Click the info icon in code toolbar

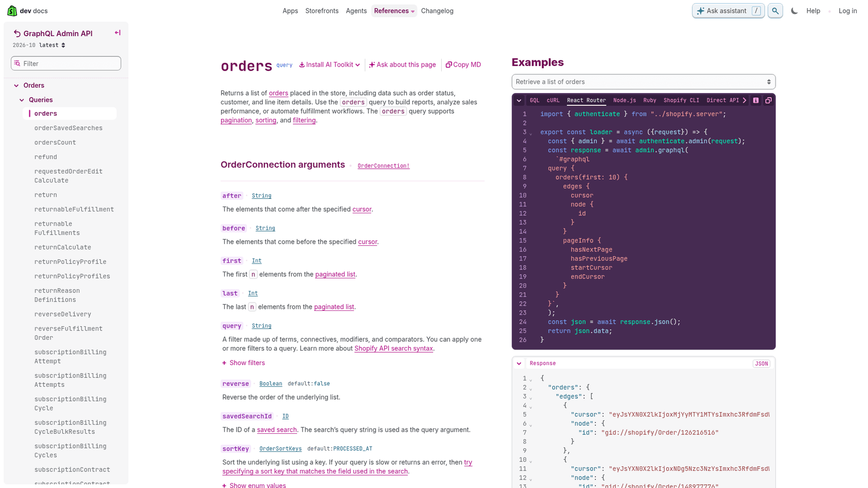coord(756,100)
